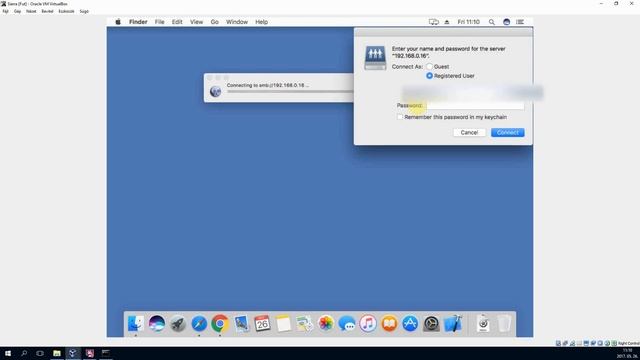Viewport: 640px width, 360px height.
Task: Click the eject icon in menu bar
Action: point(447,22)
